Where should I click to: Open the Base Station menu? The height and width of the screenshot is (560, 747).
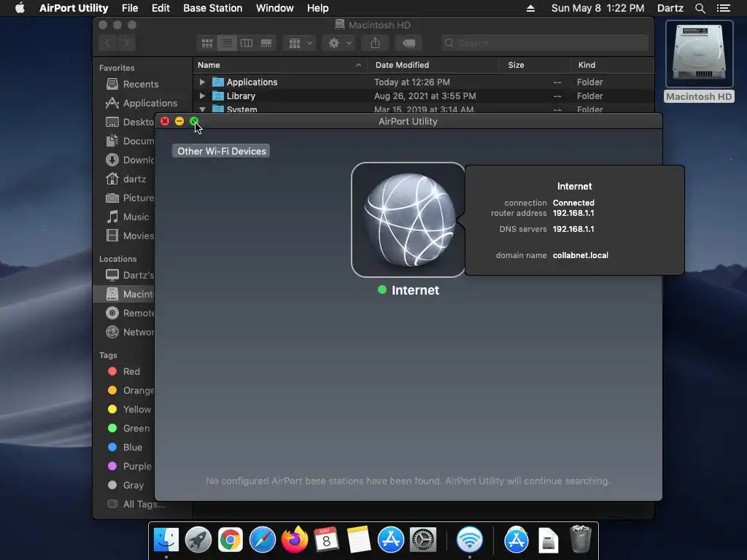(212, 8)
